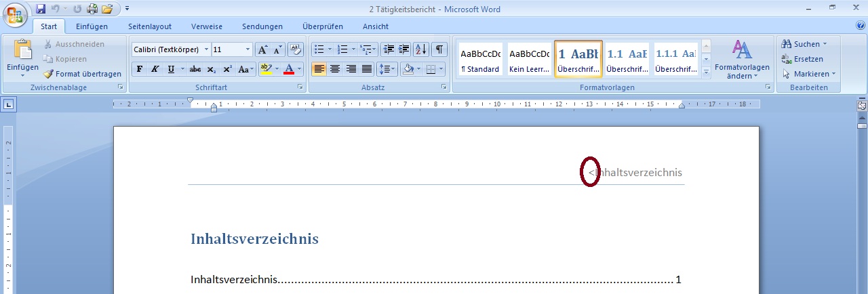This screenshot has height=294, width=868.
Task: Open the Schriftart dialog launcher
Action: pyautogui.click(x=300, y=87)
